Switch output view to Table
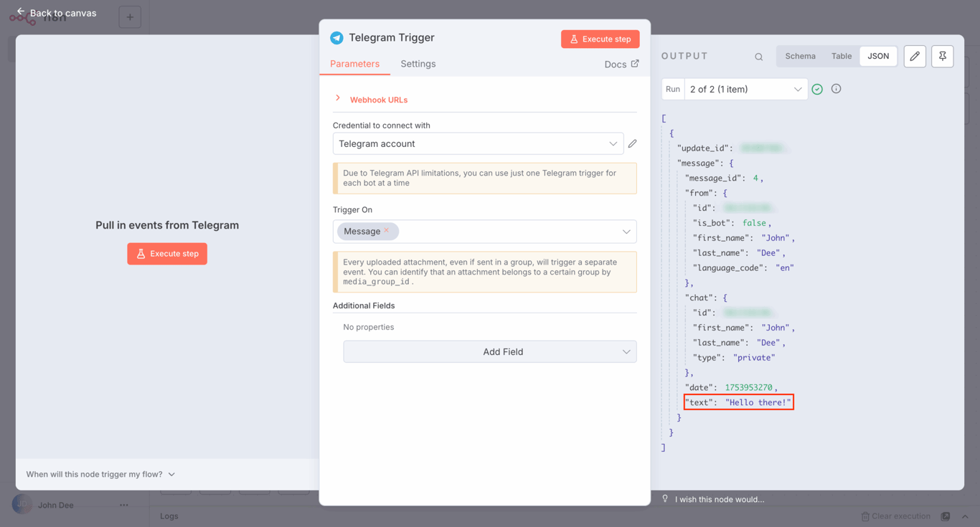The height and width of the screenshot is (527, 980). pos(842,56)
